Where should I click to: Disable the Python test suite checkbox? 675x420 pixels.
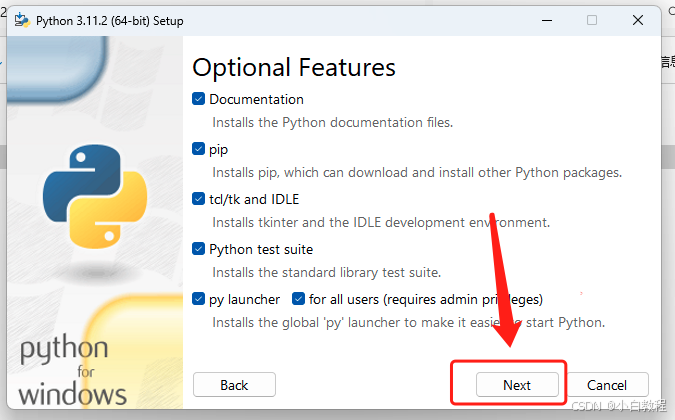[198, 249]
